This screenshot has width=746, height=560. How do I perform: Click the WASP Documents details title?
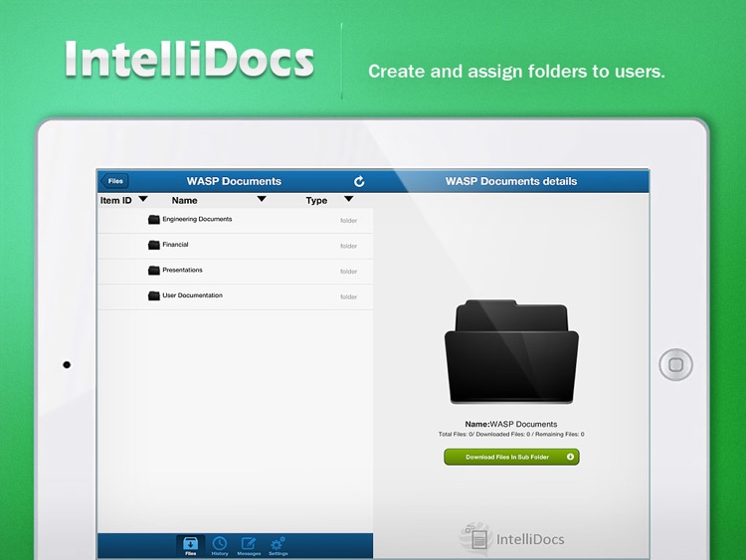pos(511,181)
